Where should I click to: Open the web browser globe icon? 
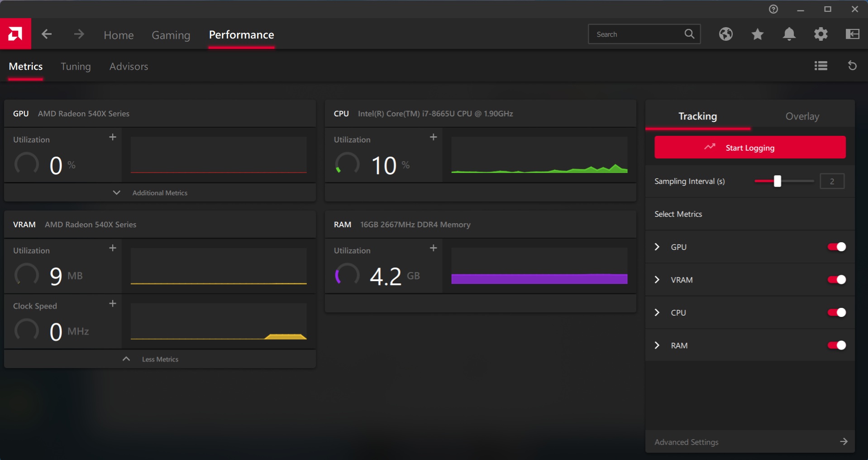[x=726, y=34]
